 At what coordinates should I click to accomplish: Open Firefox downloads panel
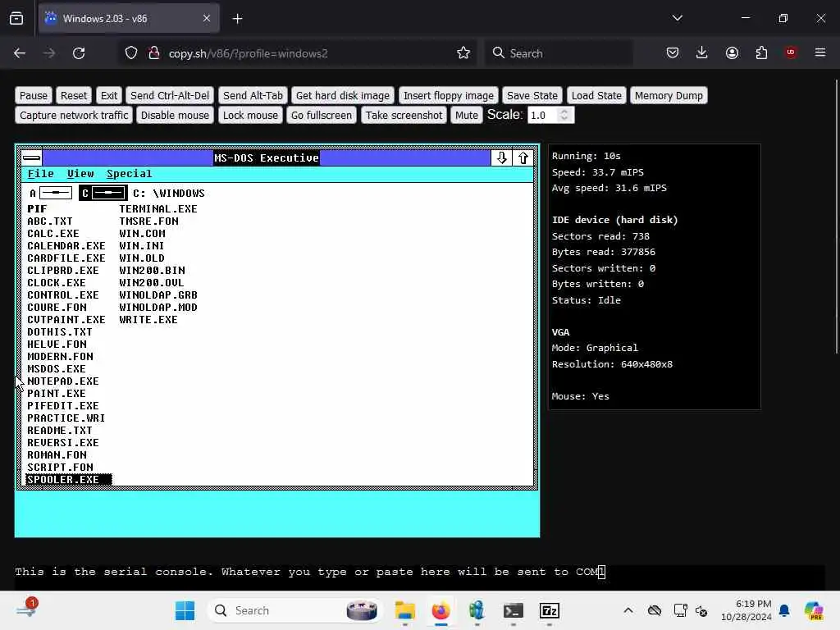pyautogui.click(x=702, y=52)
